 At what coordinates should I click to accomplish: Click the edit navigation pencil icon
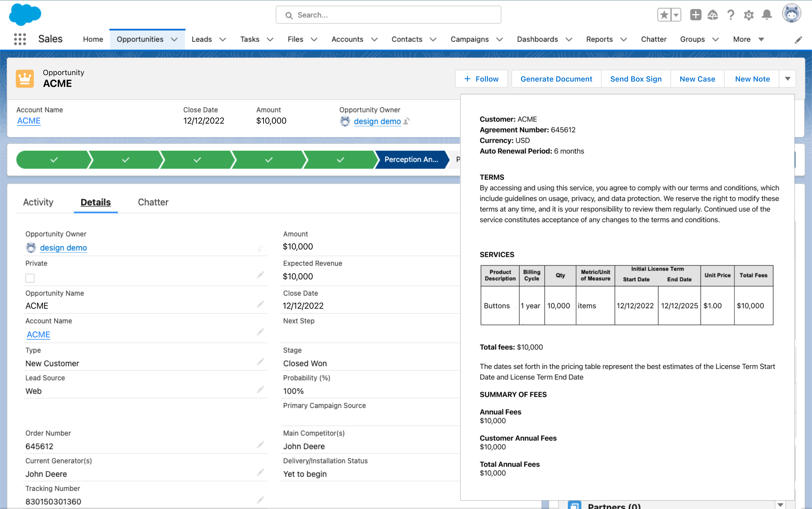(x=798, y=40)
